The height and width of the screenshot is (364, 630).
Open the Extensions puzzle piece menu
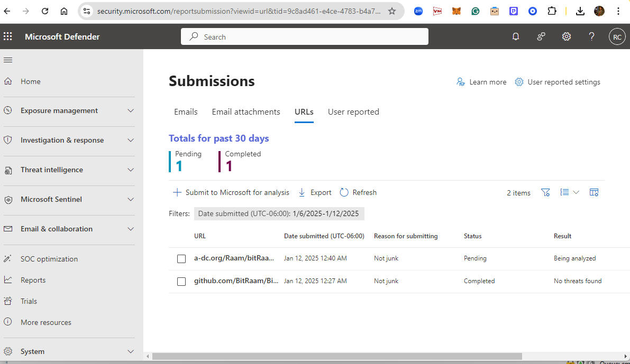(x=552, y=11)
